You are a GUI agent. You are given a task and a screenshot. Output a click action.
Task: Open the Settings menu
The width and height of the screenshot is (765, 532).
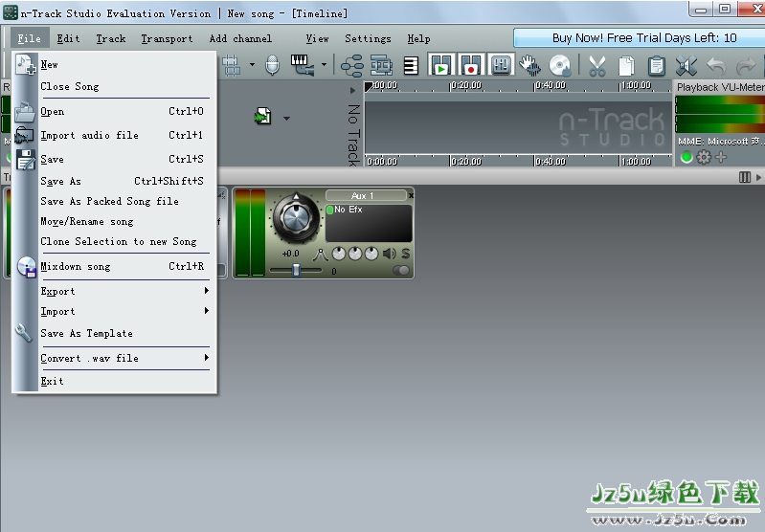(368, 38)
